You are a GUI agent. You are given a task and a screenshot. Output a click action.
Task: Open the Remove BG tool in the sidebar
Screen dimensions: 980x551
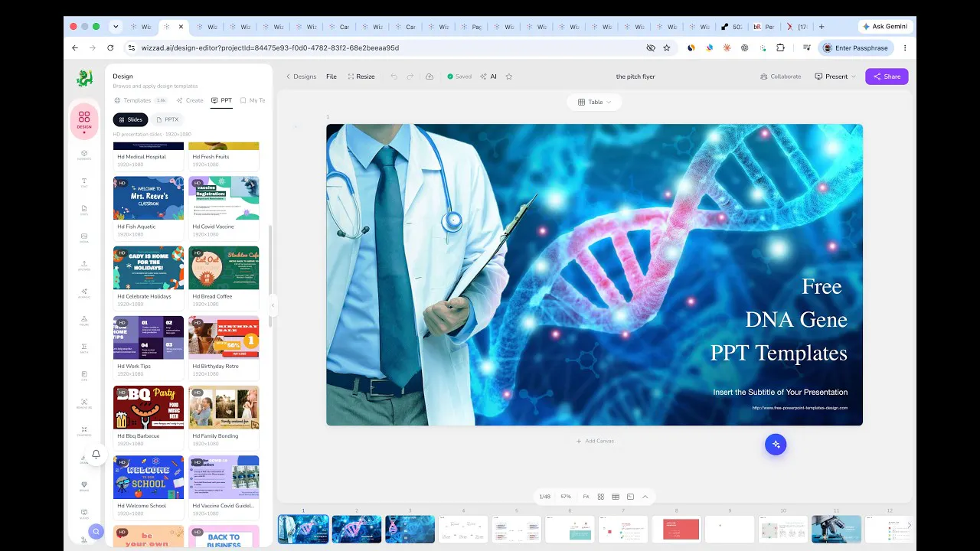tap(84, 403)
